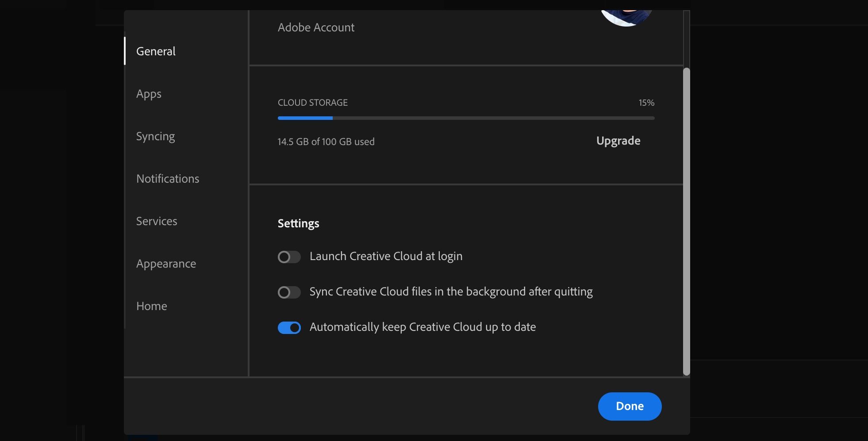Click the Settings section heading
868x441 pixels.
[298, 223]
